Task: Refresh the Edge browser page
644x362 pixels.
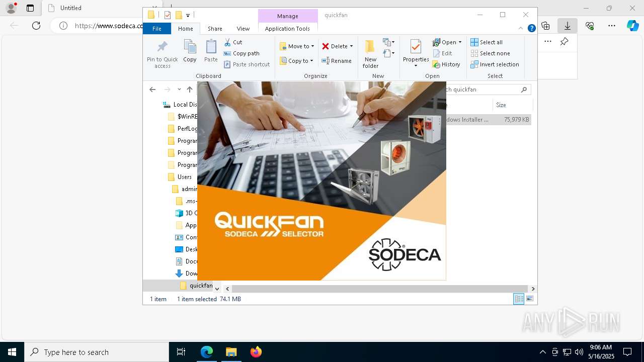Action: [x=36, y=26]
